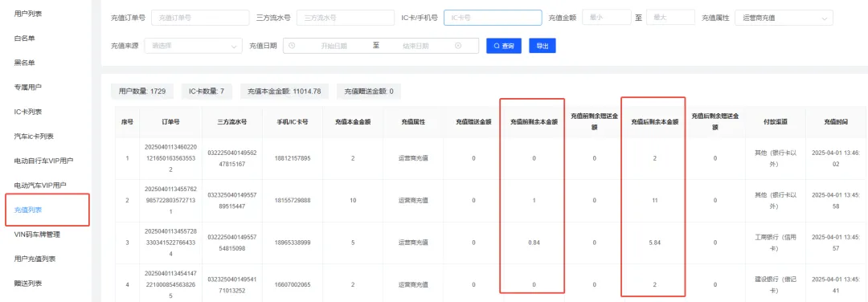Open 黑名单 in the sidebar
This screenshot has width=868, height=302.
pyautogui.click(x=24, y=63)
